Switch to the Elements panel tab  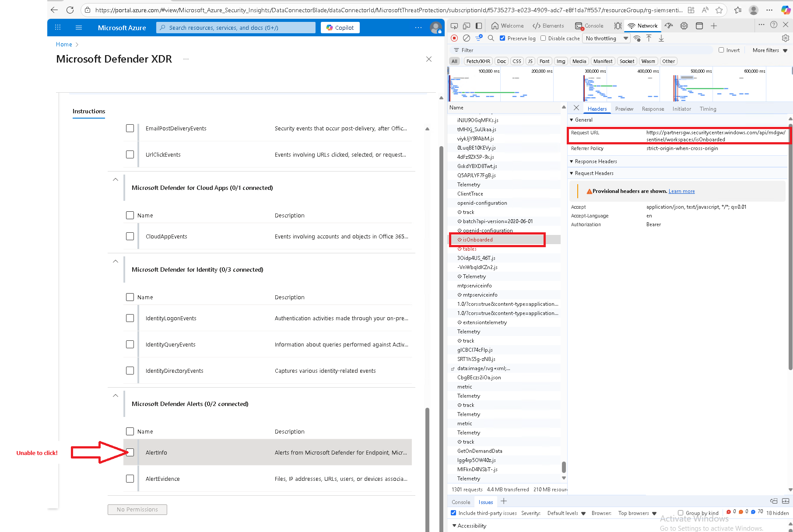pyautogui.click(x=548, y=26)
